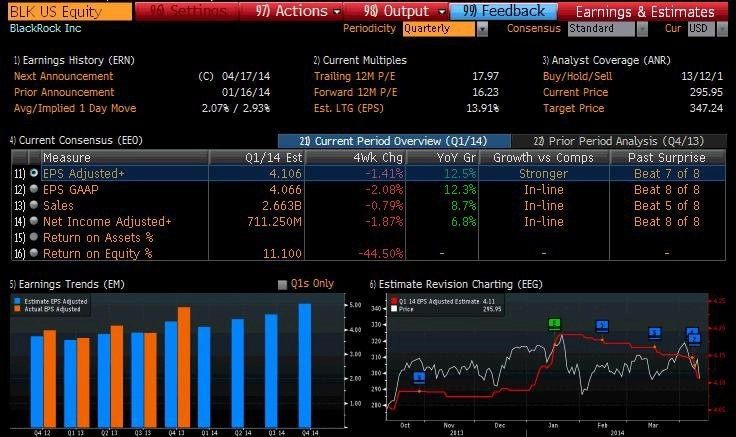This screenshot has width=736, height=437.
Task: Click the green revision marker above January
Action: tap(554, 324)
